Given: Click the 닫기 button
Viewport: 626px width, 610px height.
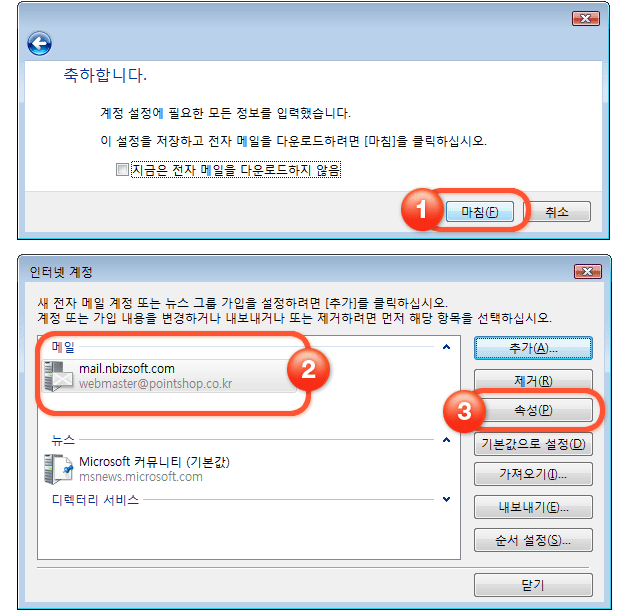Looking at the screenshot, I should 533,585.
